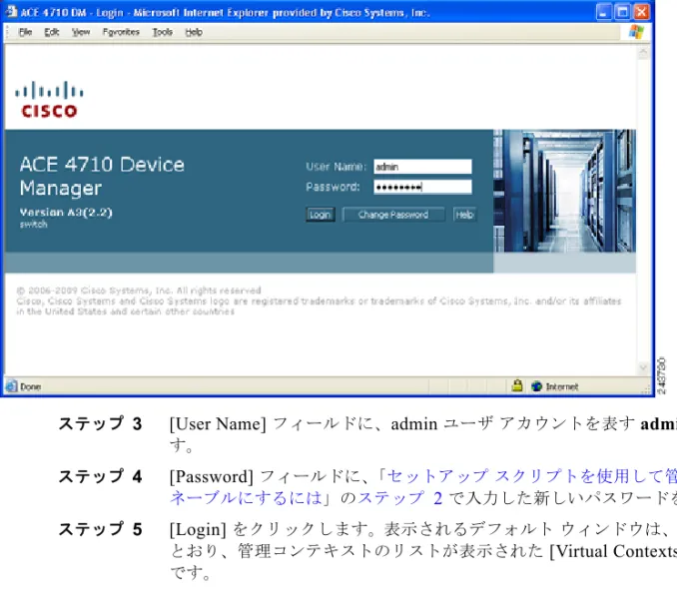Click the blue ステップ 2 link
677x616 pixels.
click(x=399, y=498)
